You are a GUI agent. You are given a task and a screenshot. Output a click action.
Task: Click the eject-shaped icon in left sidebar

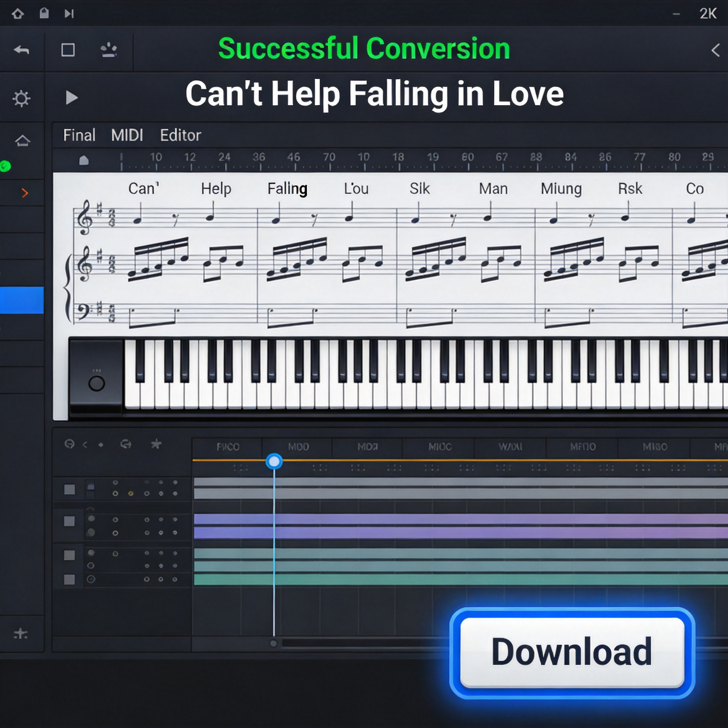(22, 140)
